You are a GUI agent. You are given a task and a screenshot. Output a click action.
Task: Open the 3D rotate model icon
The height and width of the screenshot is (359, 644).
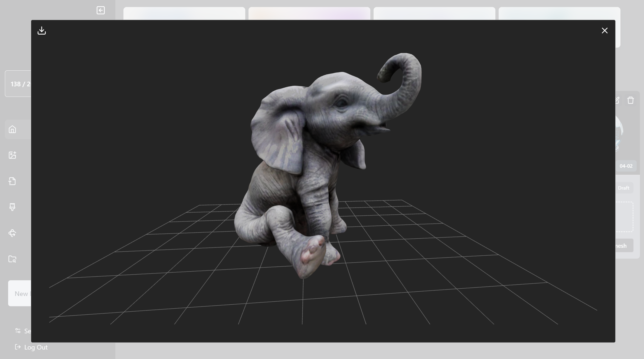[12, 233]
